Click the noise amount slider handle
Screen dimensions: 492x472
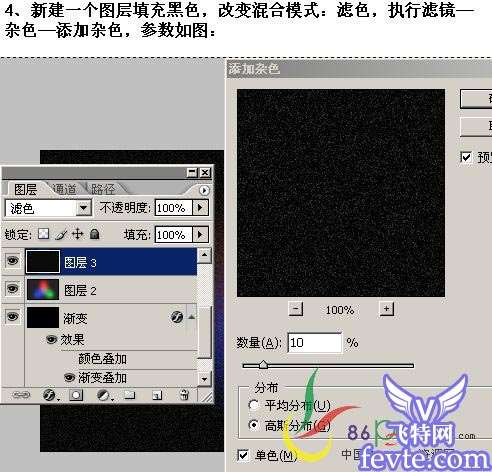pos(263,364)
